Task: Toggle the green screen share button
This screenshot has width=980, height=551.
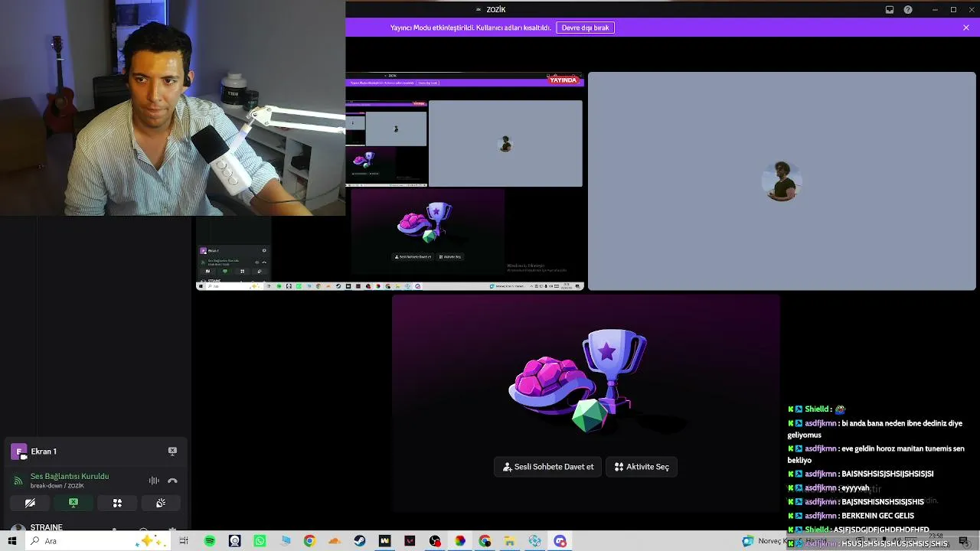Action: pyautogui.click(x=73, y=503)
